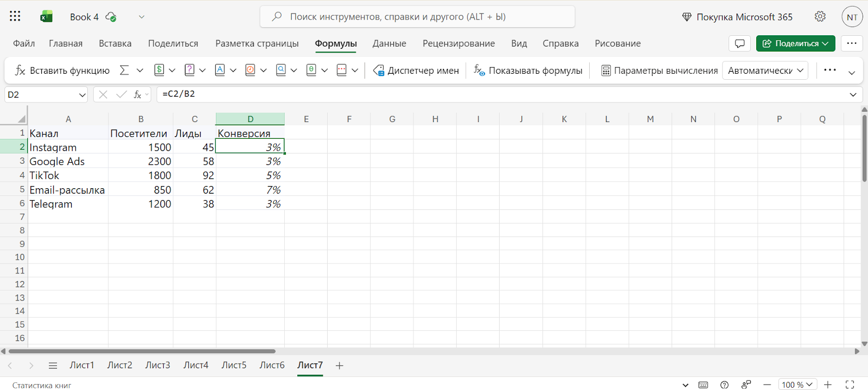The width and height of the screenshot is (868, 390).
Task: Open the Date and Time functions library
Action: [251, 71]
